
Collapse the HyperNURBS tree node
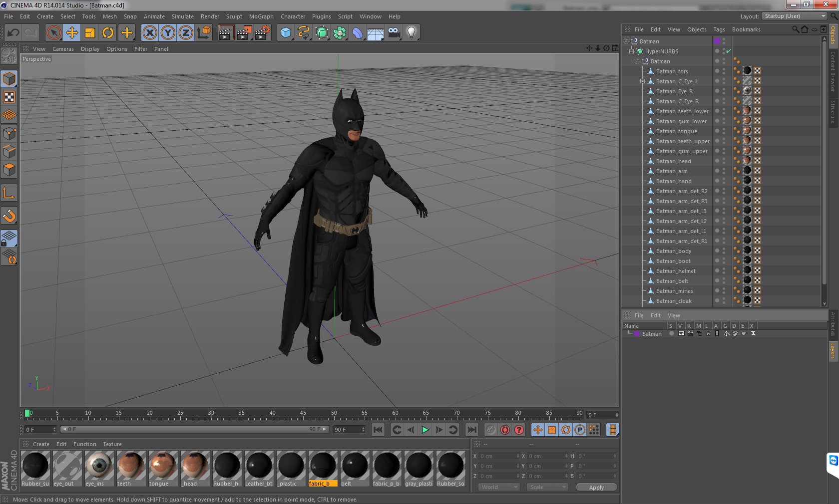tap(631, 51)
